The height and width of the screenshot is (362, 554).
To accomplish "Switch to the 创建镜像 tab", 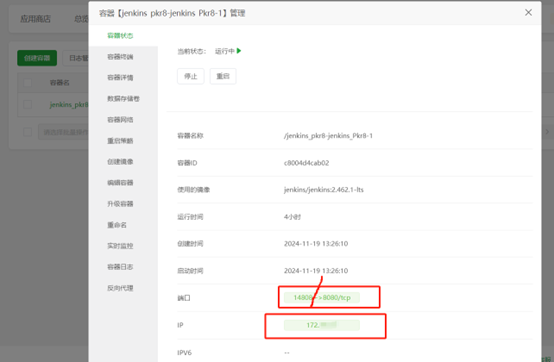I will coord(120,162).
